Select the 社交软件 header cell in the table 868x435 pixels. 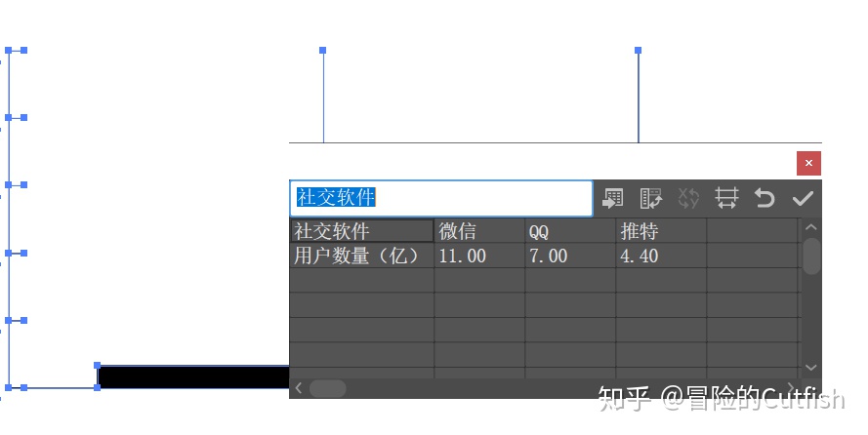[x=362, y=231]
